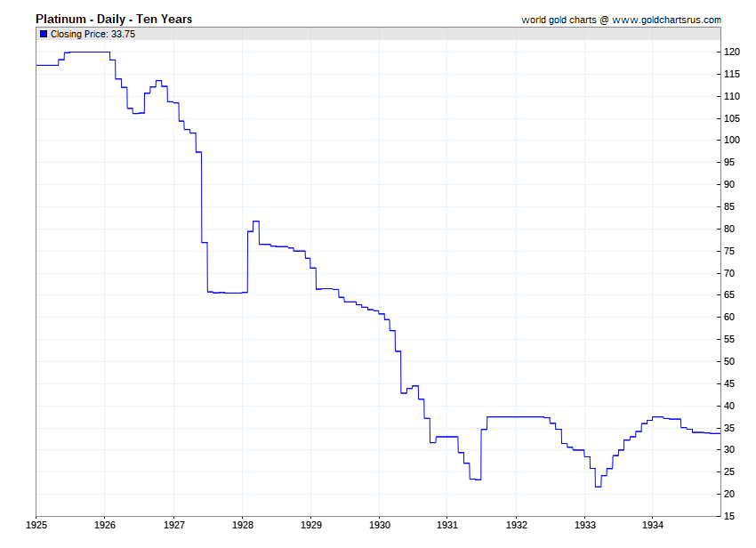Click the 120 y-axis value
Viewport: 756px width, 548px height.
pyautogui.click(x=732, y=52)
